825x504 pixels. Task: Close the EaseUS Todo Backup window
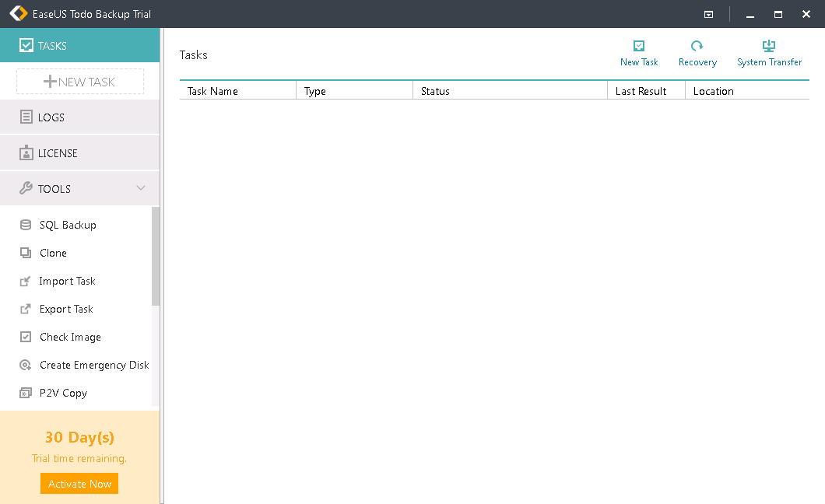click(806, 14)
